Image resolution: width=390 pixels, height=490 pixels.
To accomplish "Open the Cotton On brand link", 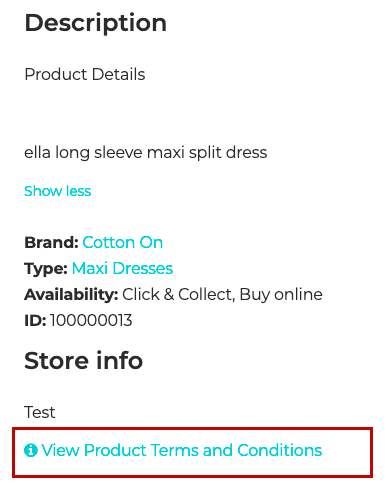I will pos(122,242).
